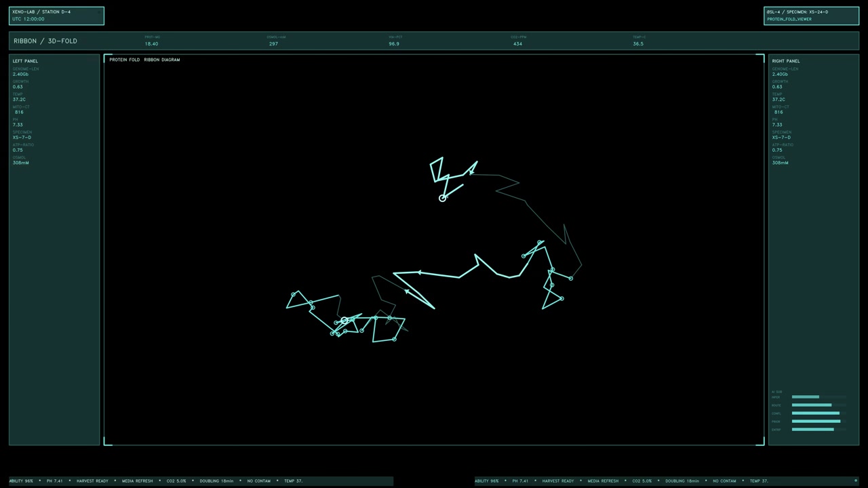Click OSMOL 308mM in Right Panel
Viewport: 868px width, 488px height.
pos(780,160)
